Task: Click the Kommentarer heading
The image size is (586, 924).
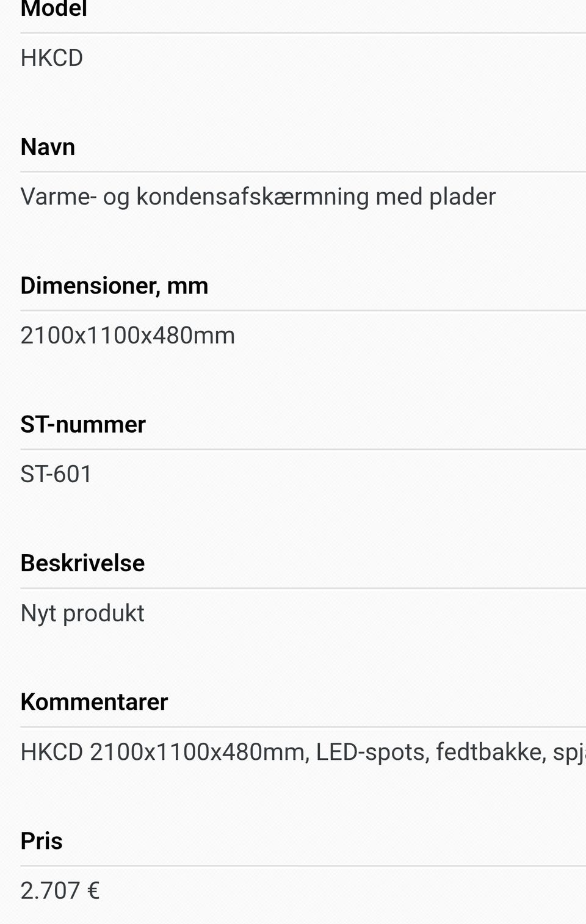Action: click(x=94, y=702)
